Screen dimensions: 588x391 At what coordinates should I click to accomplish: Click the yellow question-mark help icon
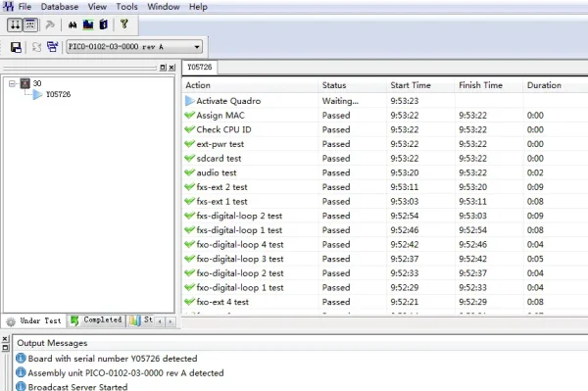pyautogui.click(x=124, y=24)
